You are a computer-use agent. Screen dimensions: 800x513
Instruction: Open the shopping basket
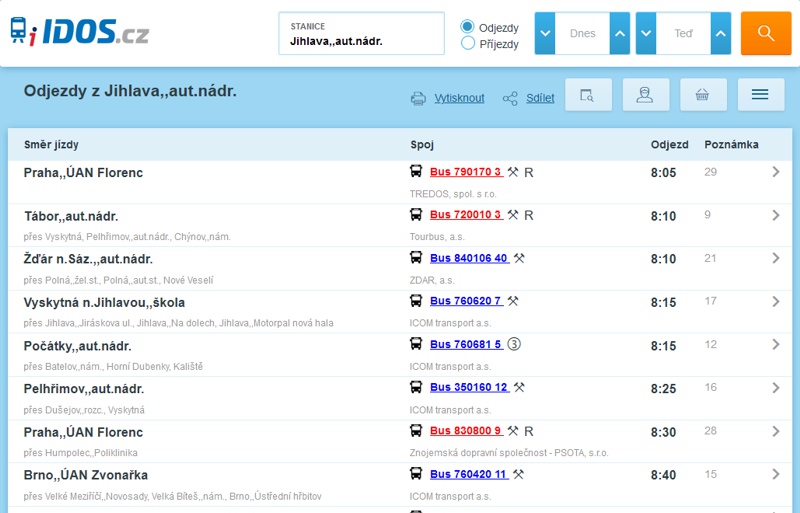click(703, 94)
